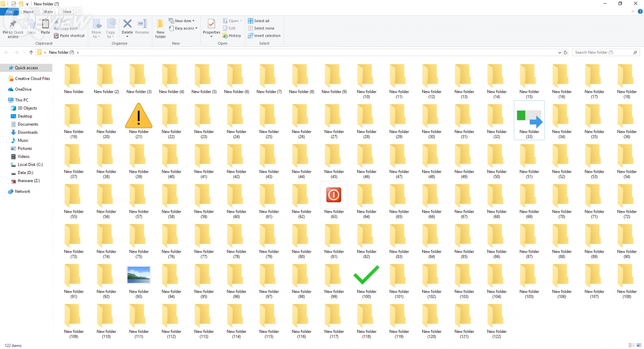Select Quick access in the navigation pane
This screenshot has width=644, height=349.
(x=26, y=68)
